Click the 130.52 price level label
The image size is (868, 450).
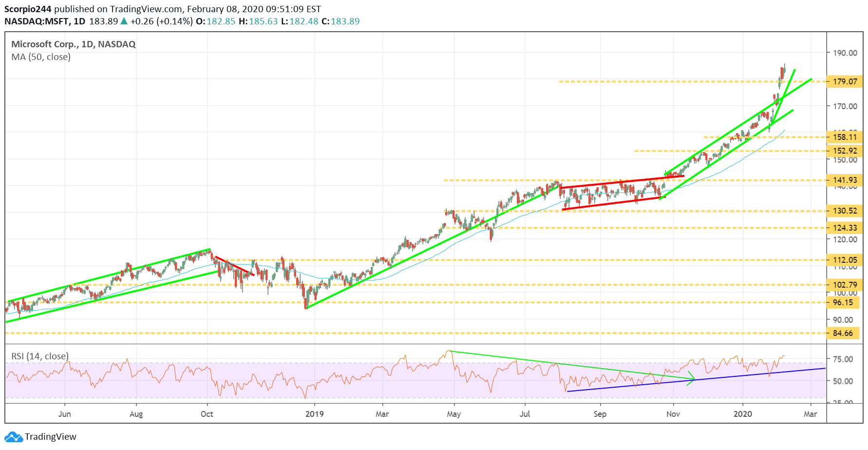tap(845, 211)
